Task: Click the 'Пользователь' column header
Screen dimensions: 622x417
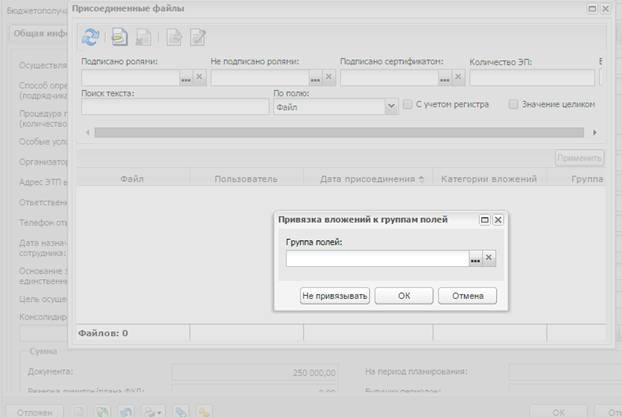Action: [x=245, y=179]
